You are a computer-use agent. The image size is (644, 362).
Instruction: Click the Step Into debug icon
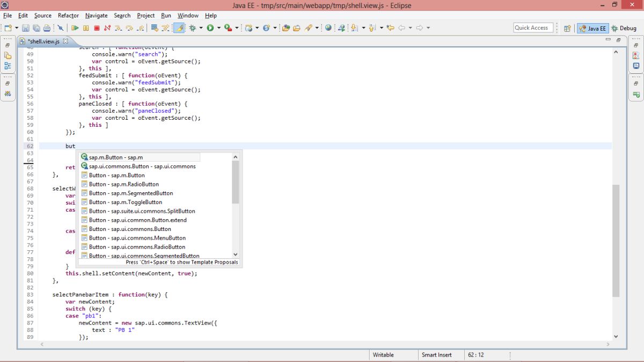point(118,28)
